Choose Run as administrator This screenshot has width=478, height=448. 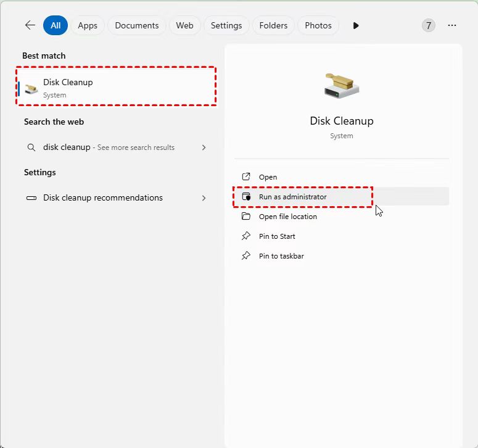[x=292, y=197]
